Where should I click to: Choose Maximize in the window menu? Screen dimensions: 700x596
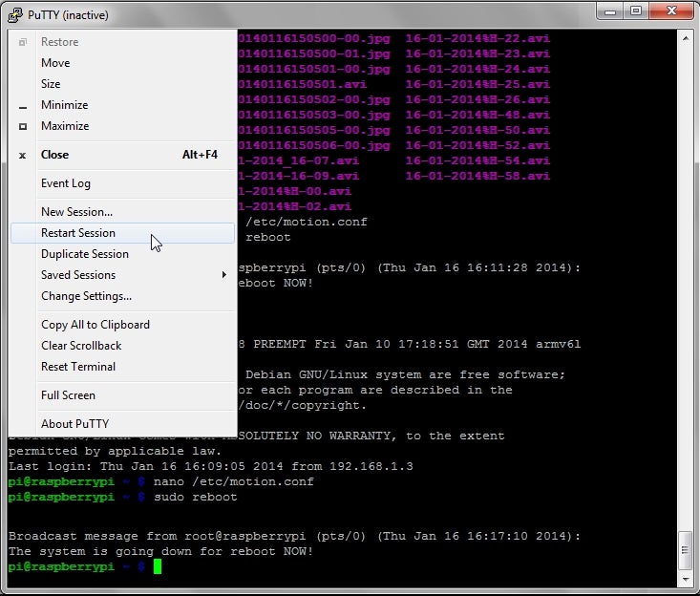pos(123,126)
